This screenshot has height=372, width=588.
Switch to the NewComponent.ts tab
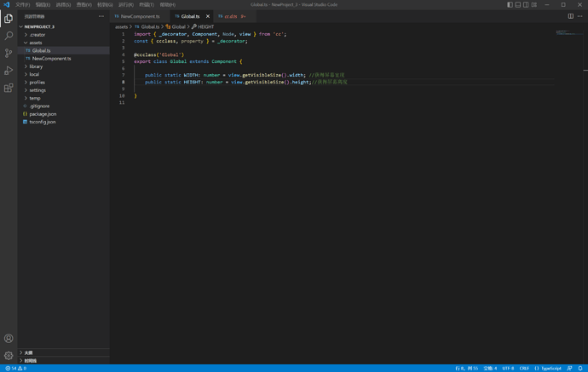coord(137,16)
